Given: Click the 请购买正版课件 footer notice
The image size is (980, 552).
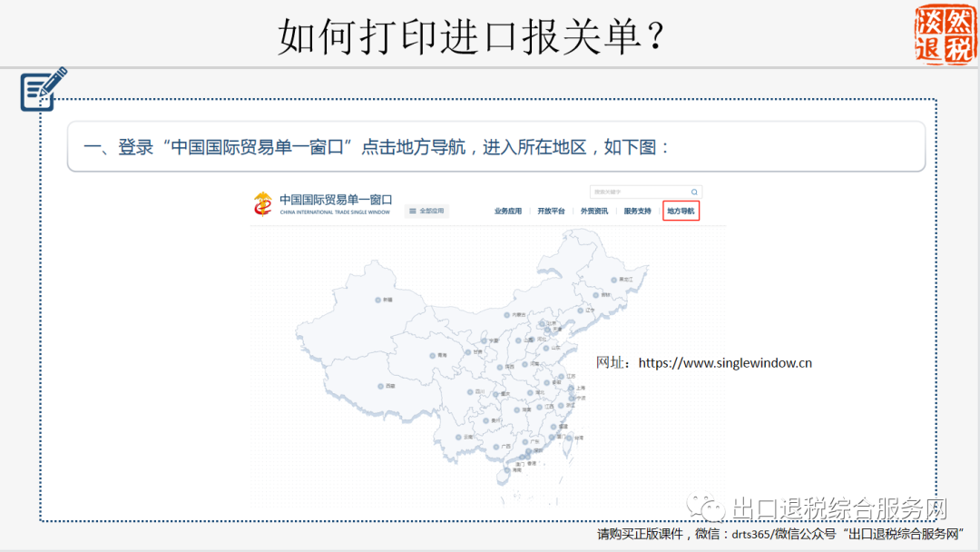Looking at the screenshot, I should [780, 534].
